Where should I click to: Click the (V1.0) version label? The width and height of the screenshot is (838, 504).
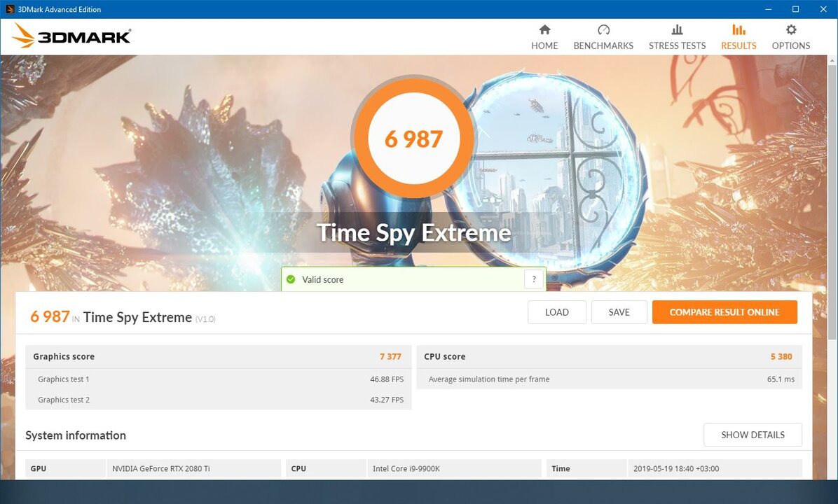coord(205,319)
